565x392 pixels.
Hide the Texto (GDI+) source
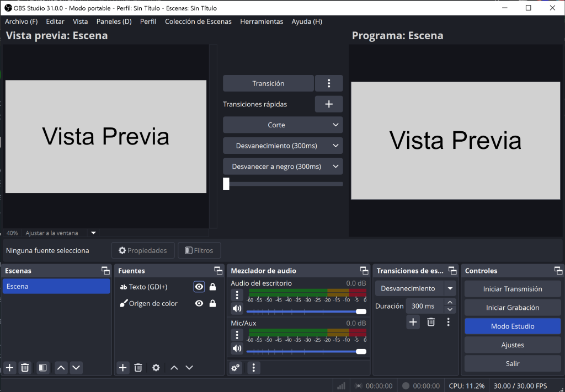pyautogui.click(x=199, y=286)
